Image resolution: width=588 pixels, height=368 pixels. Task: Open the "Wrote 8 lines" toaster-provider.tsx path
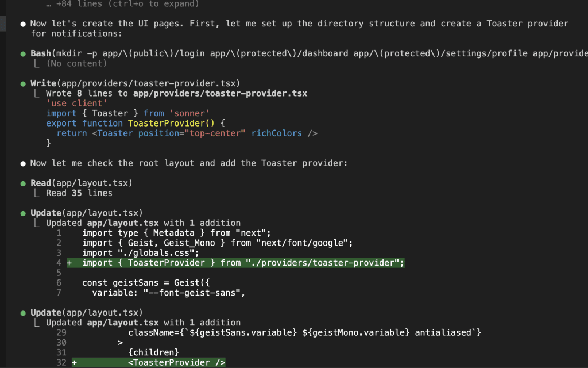(x=220, y=93)
